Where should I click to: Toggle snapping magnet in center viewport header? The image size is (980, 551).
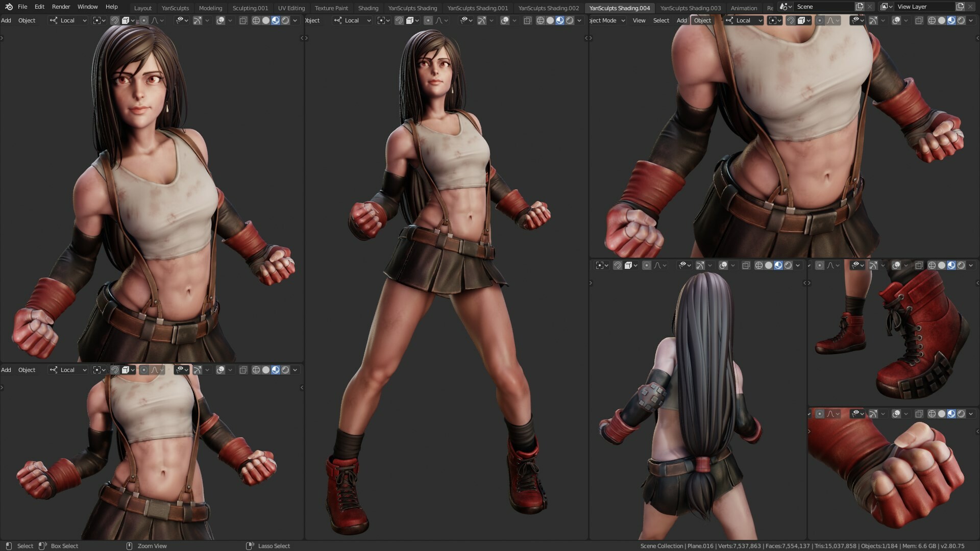pos(399,20)
